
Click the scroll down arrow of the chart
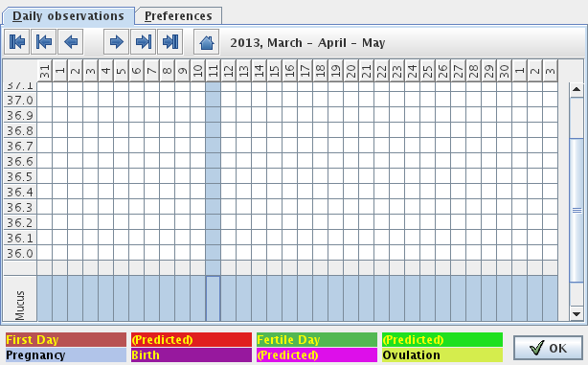pos(577,313)
